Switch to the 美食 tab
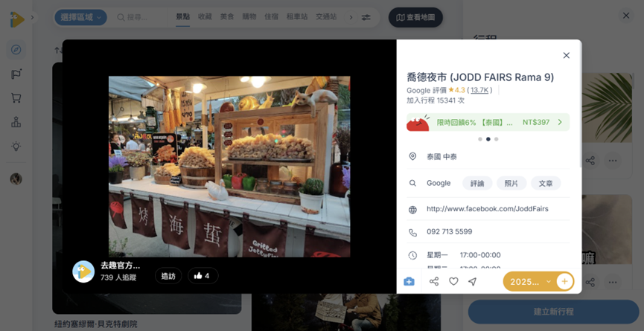The width and height of the screenshot is (644, 331). [227, 17]
